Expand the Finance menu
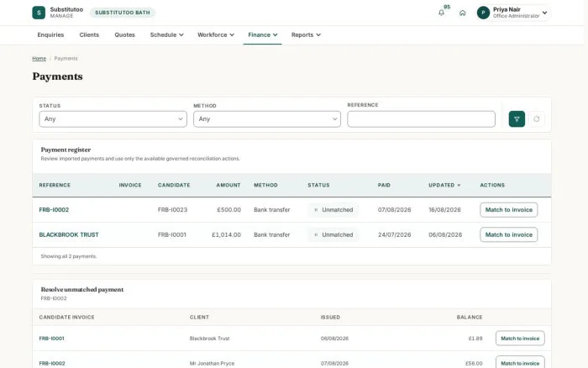 [x=262, y=35]
